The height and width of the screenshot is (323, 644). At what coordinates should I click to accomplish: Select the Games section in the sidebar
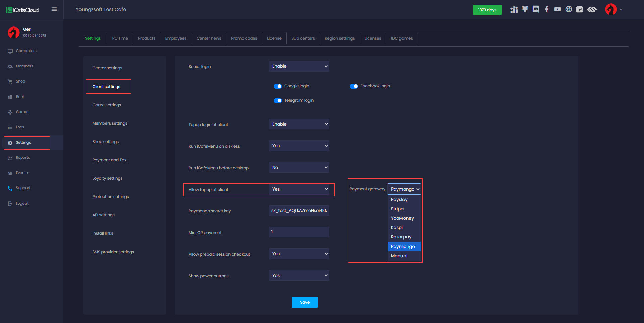pos(22,112)
